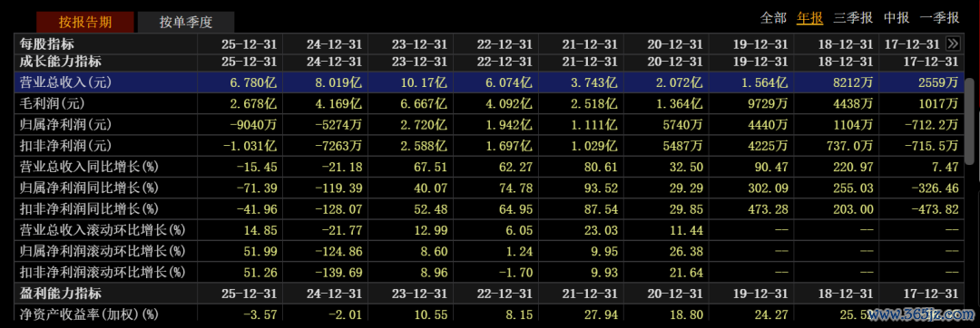Click the 8212万 revenue value
Viewport: 980px width, 328px height.
853,83
